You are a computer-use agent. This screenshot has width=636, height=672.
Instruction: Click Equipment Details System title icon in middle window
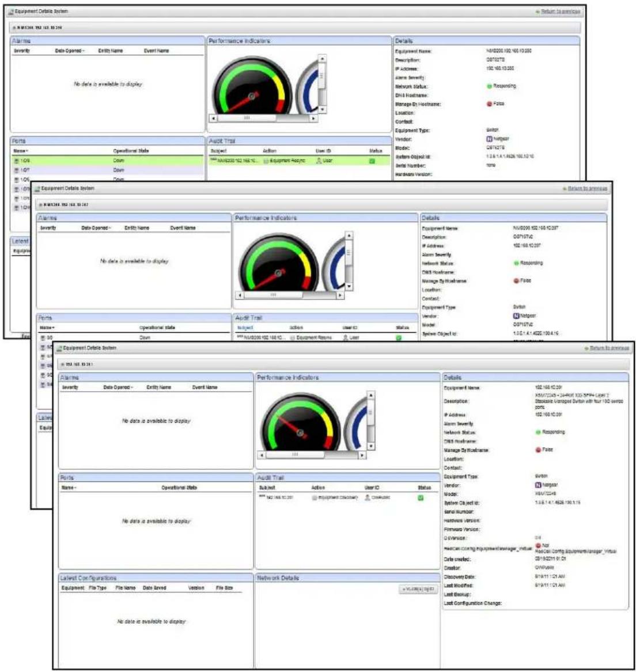tap(37, 188)
